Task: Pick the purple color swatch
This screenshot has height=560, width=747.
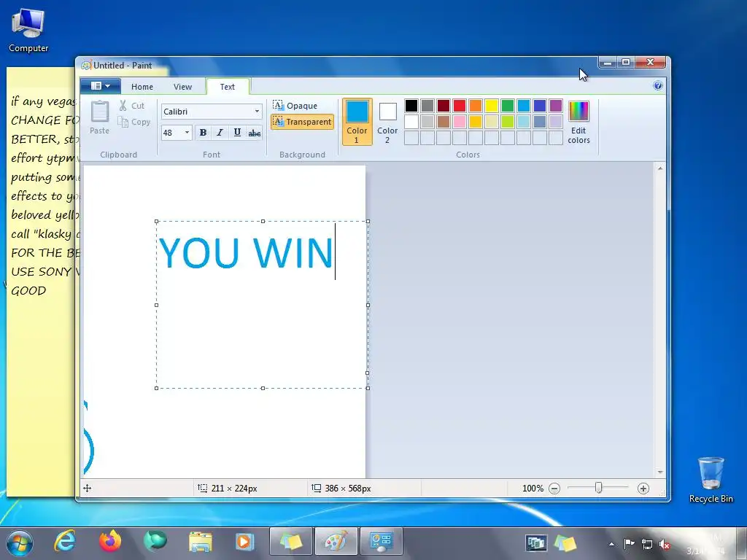Action: tap(555, 105)
